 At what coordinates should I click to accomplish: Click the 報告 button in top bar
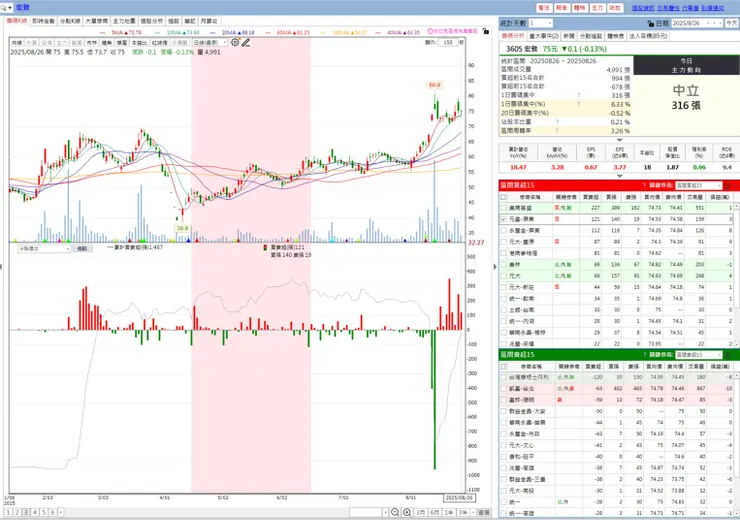point(562,8)
